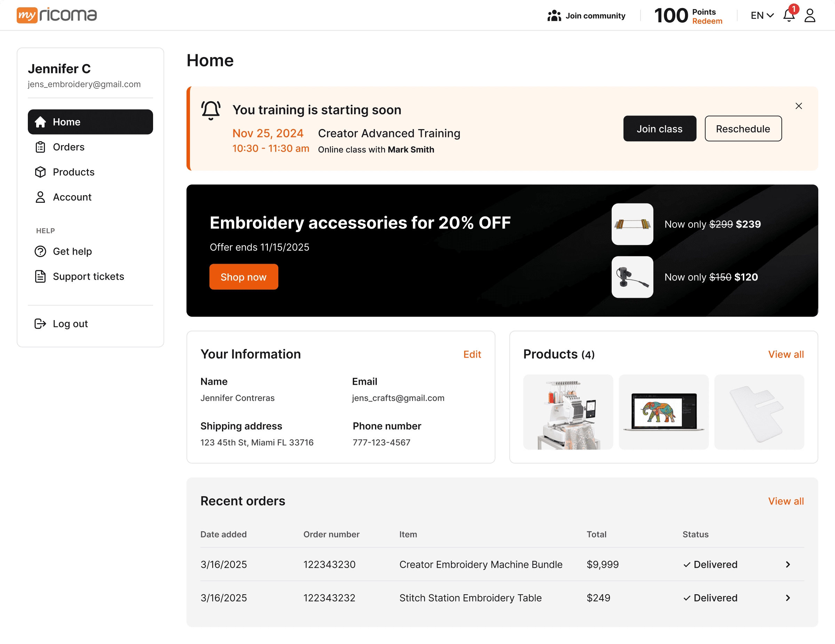Click the Item column header

pos(408,534)
